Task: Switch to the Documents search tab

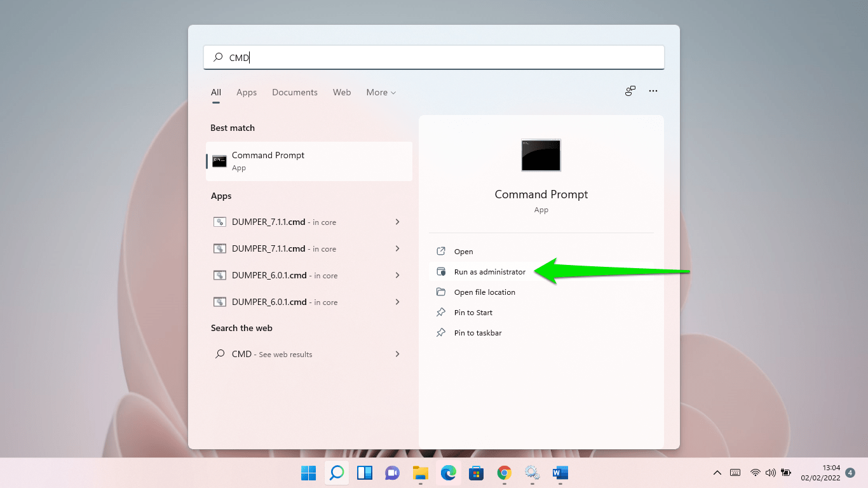Action: tap(295, 92)
